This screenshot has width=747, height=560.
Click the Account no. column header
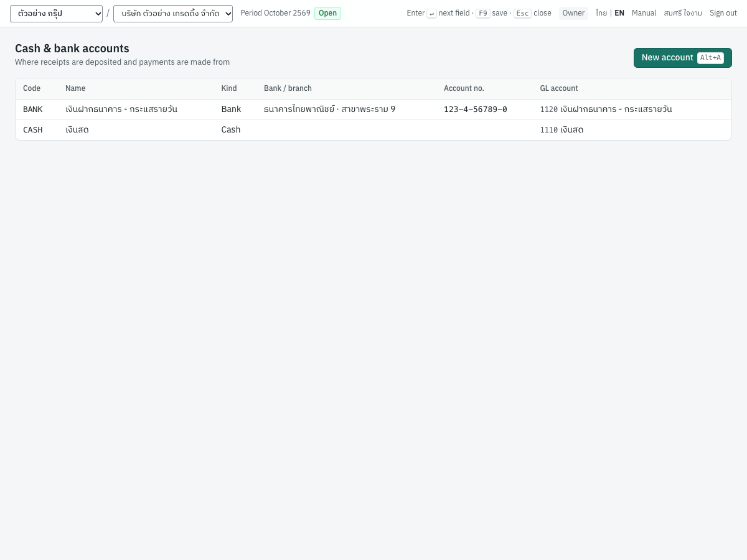tap(464, 88)
